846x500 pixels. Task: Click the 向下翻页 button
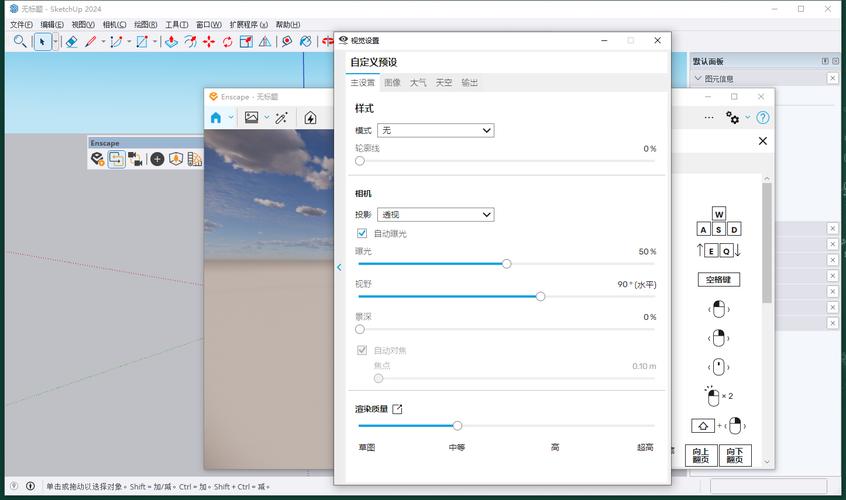[735, 455]
